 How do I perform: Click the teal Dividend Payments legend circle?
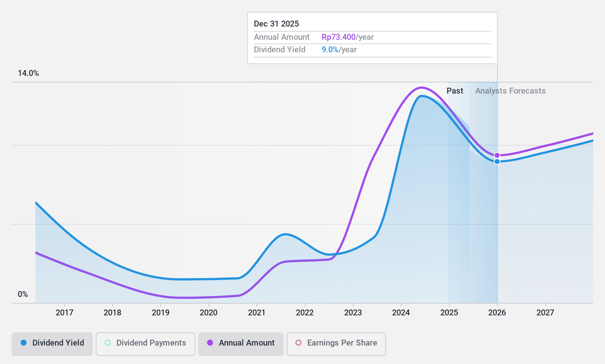(108, 343)
